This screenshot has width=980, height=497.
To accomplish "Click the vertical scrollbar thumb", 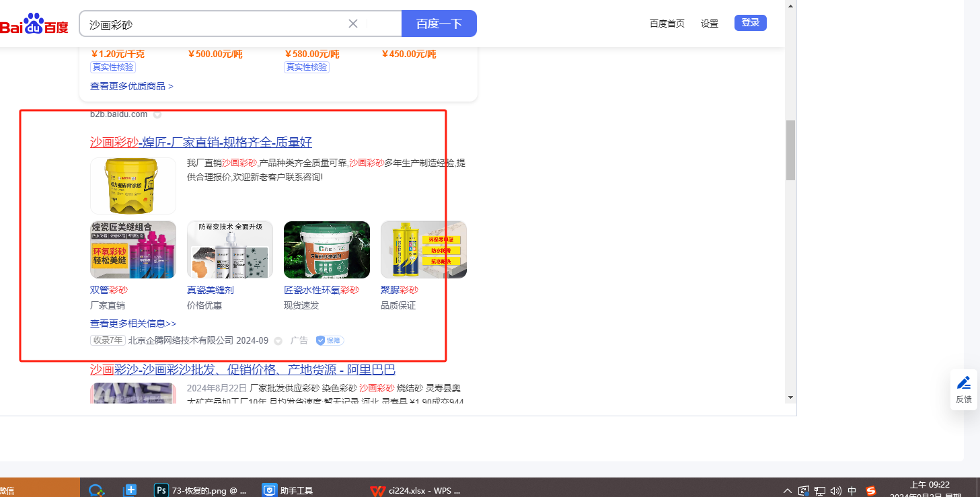I will [791, 150].
